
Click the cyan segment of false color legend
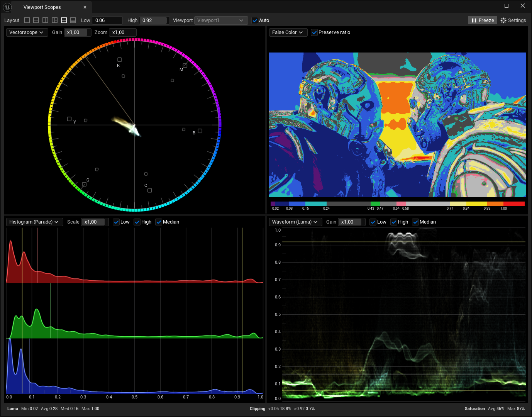316,203
